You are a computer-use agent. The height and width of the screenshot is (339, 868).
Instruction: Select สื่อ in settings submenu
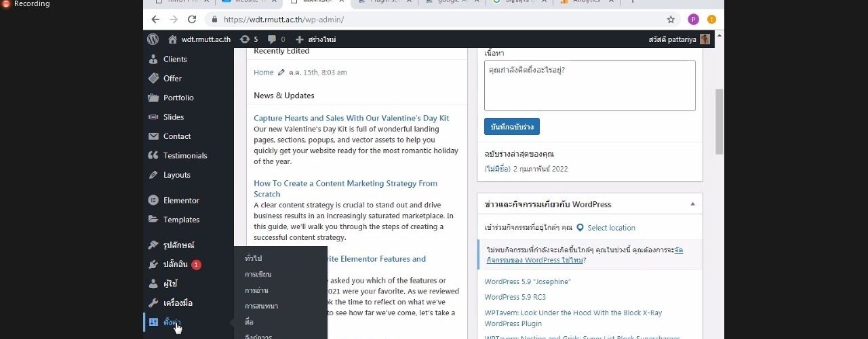click(x=249, y=322)
